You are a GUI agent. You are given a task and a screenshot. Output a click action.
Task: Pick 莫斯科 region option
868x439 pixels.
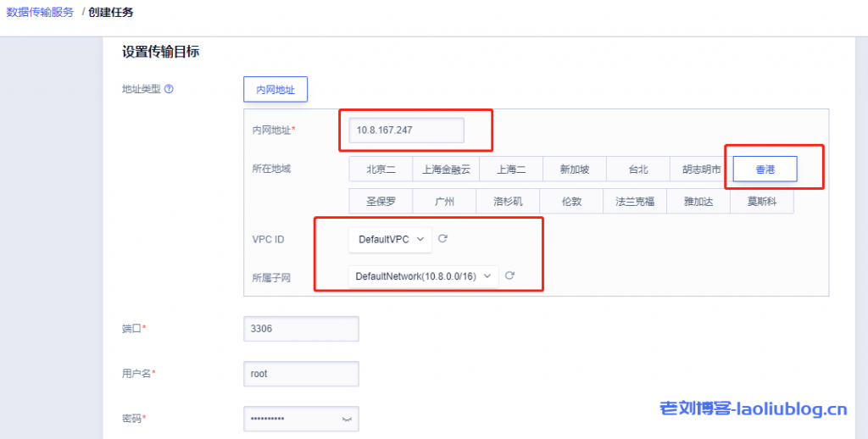[x=761, y=202]
